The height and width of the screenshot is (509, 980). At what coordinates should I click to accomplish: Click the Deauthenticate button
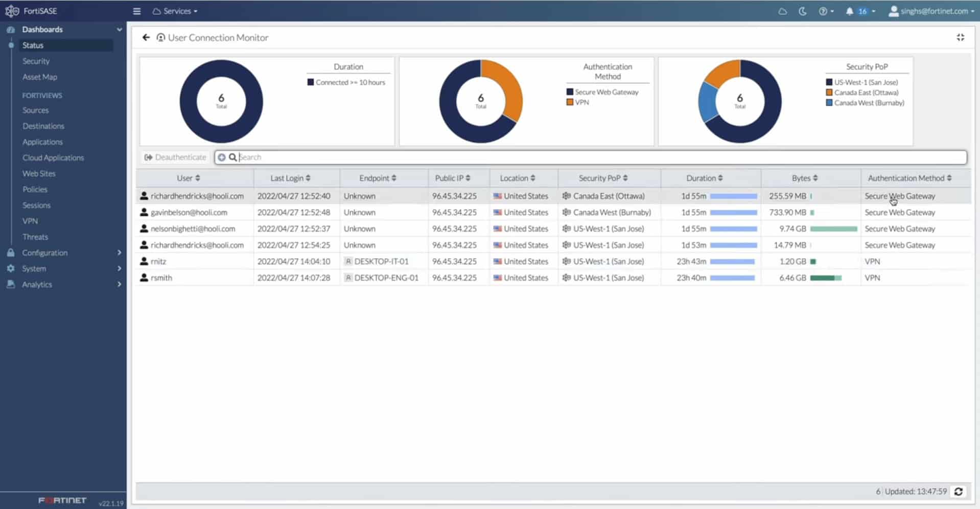(x=175, y=157)
